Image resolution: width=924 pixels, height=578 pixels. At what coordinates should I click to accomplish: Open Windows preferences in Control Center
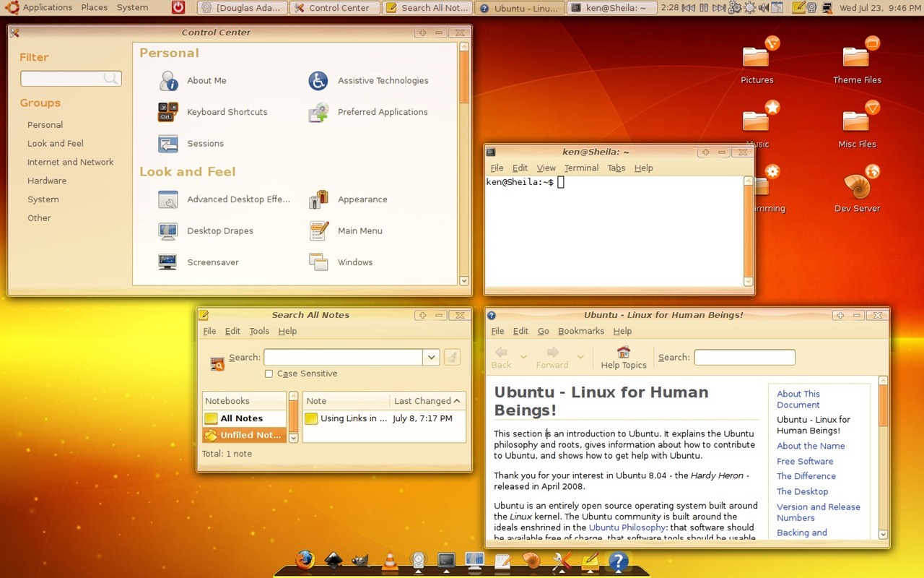tap(341, 262)
